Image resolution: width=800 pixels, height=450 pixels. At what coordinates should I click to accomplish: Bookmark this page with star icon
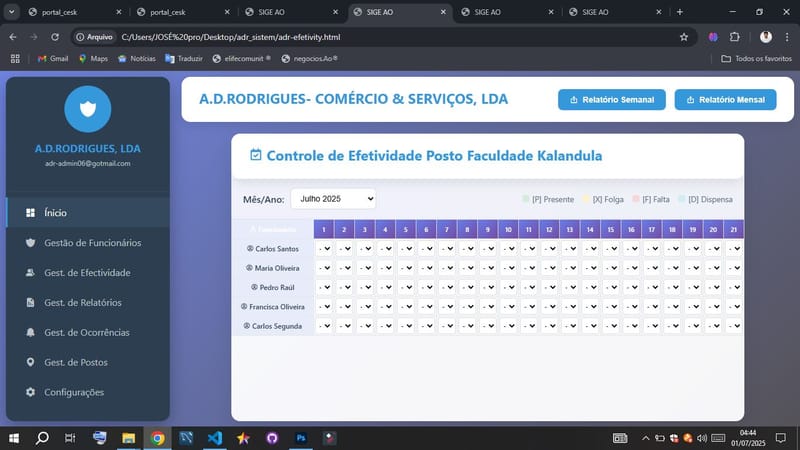(x=684, y=37)
